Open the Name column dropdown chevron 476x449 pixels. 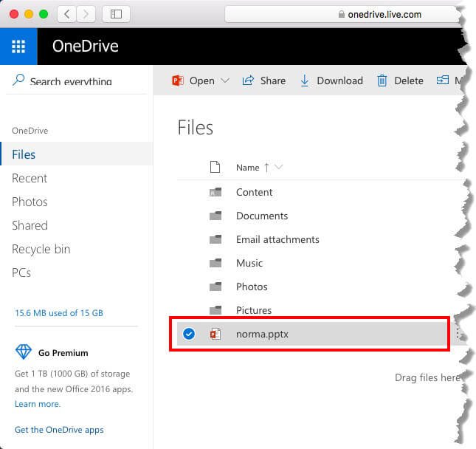click(278, 167)
